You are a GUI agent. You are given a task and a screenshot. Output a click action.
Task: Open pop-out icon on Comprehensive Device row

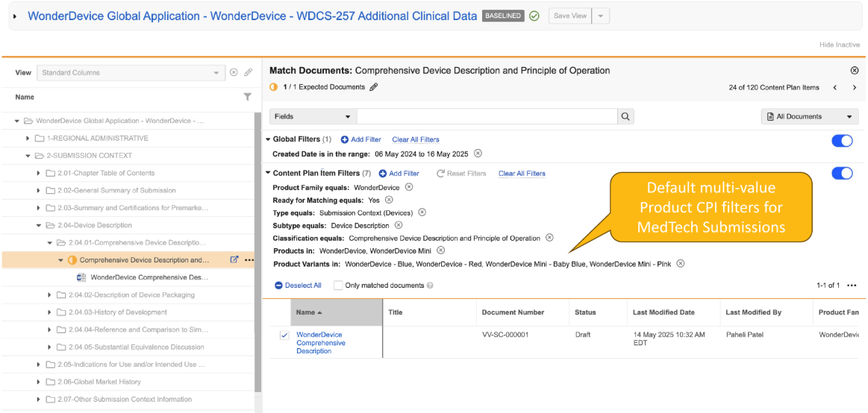234,260
